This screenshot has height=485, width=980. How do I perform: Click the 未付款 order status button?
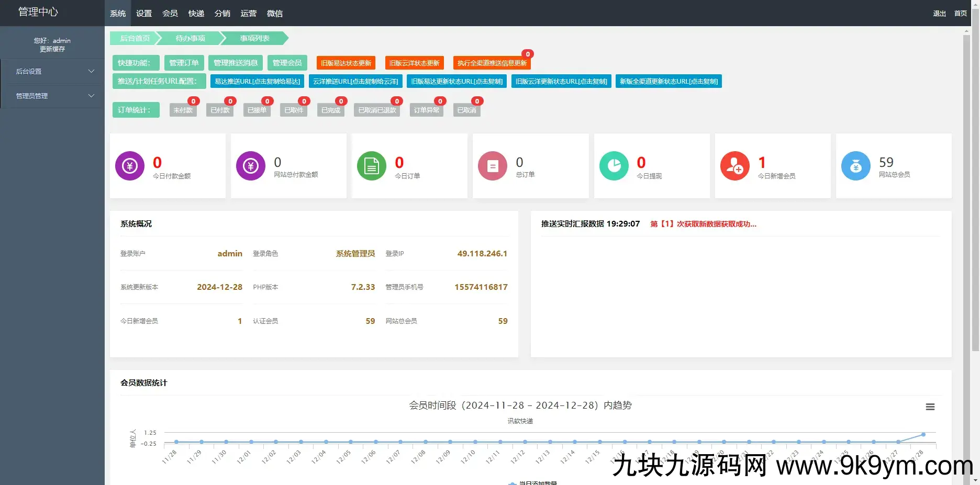pyautogui.click(x=183, y=110)
